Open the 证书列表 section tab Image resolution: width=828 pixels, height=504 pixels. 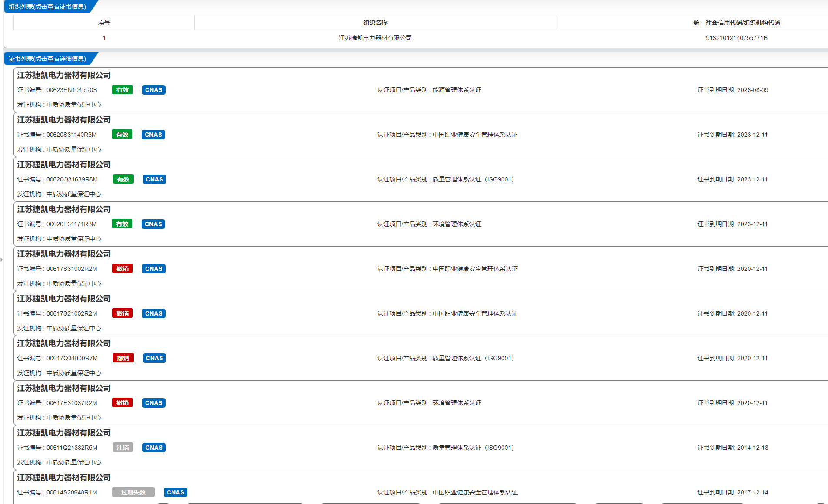tap(48, 59)
